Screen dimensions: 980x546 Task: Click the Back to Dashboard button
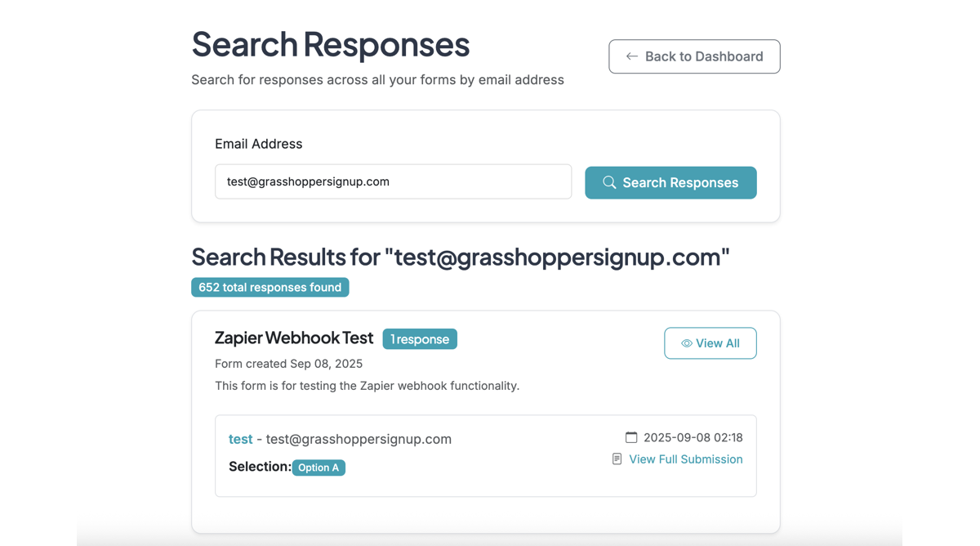click(694, 56)
